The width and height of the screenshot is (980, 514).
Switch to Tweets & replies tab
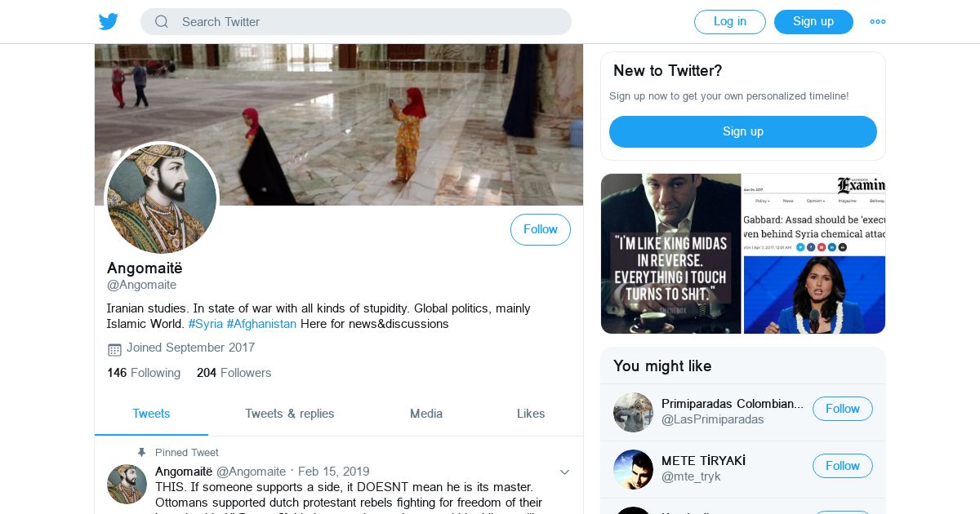(290, 414)
